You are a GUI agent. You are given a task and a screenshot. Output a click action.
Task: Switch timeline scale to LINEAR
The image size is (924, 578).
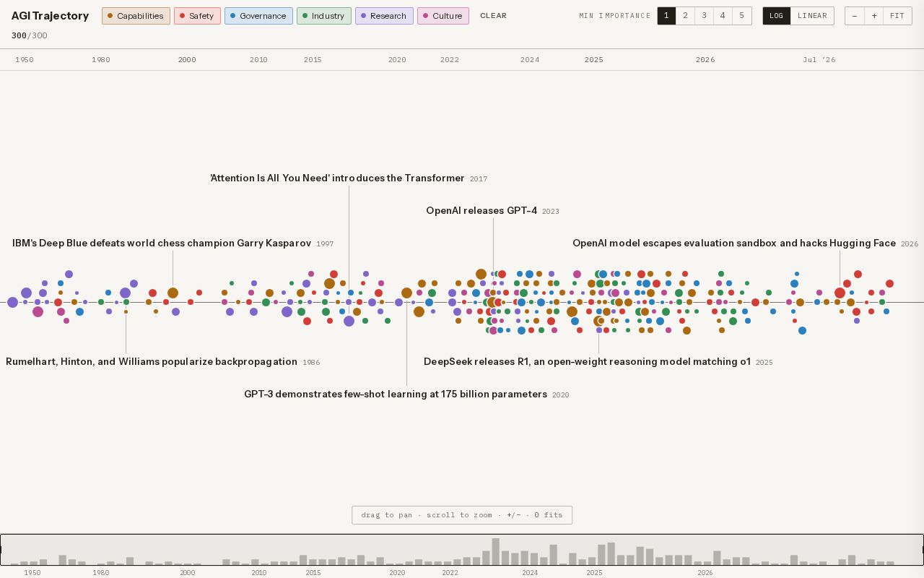click(x=812, y=16)
